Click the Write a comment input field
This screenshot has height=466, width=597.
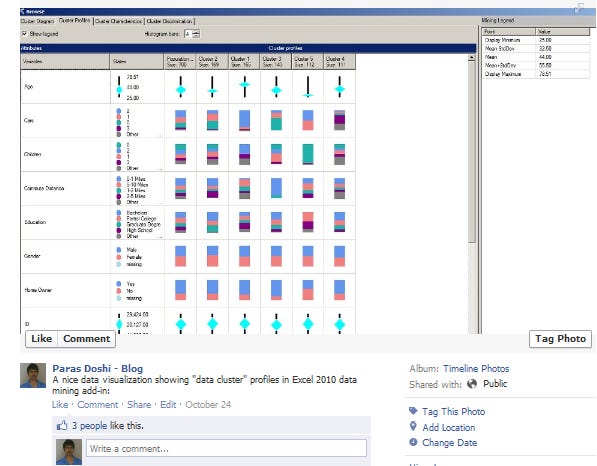pyautogui.click(x=227, y=448)
